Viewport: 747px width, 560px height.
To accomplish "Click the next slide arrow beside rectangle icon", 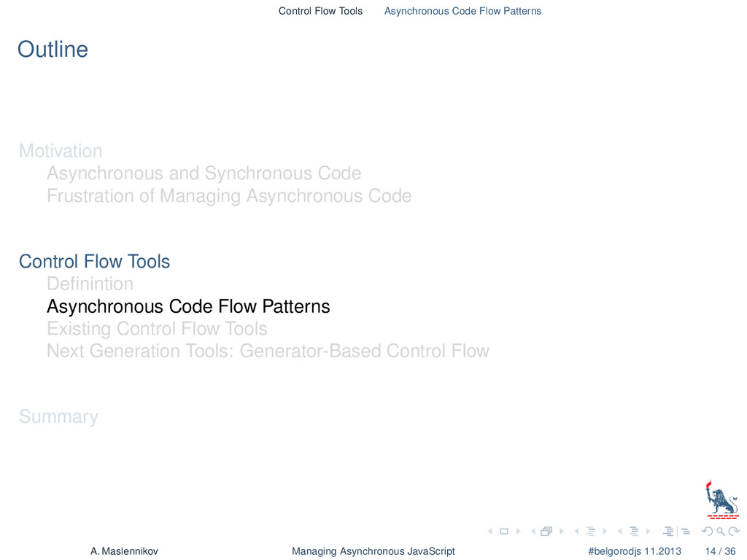I will pos(519,532).
